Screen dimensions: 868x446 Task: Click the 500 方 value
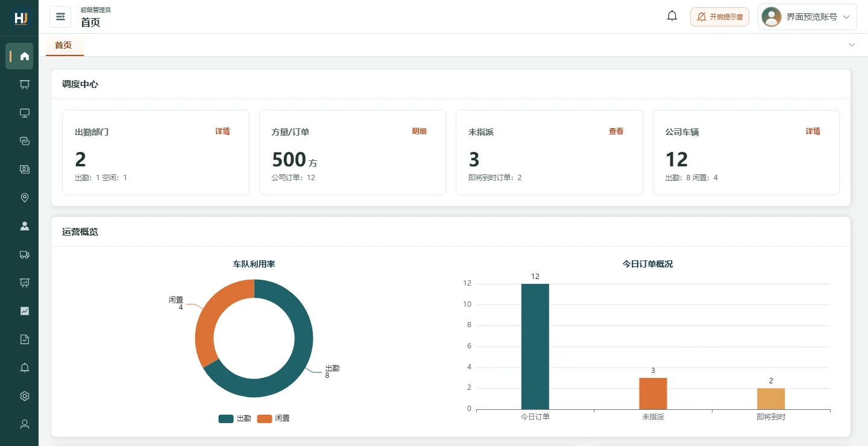[295, 160]
